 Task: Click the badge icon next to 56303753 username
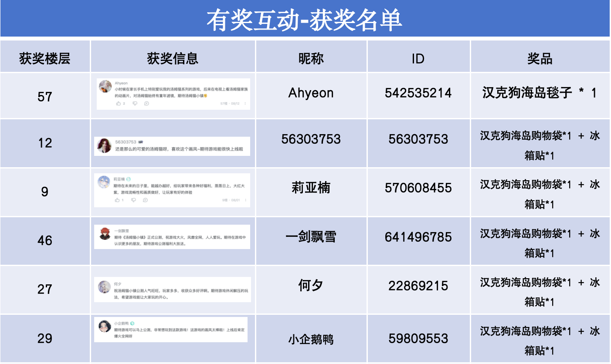coord(141,142)
